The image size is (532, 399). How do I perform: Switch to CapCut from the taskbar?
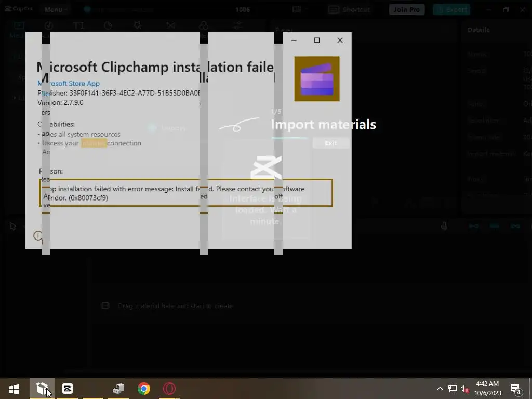67,389
